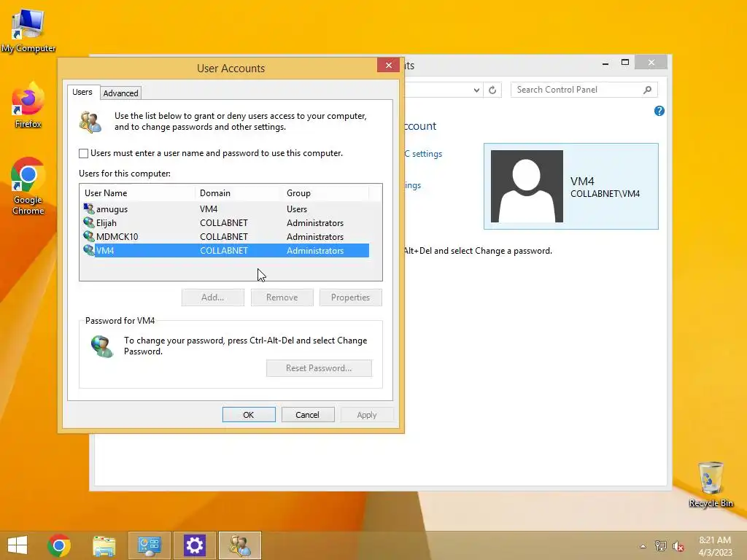Confirm with the OK button

(249, 415)
